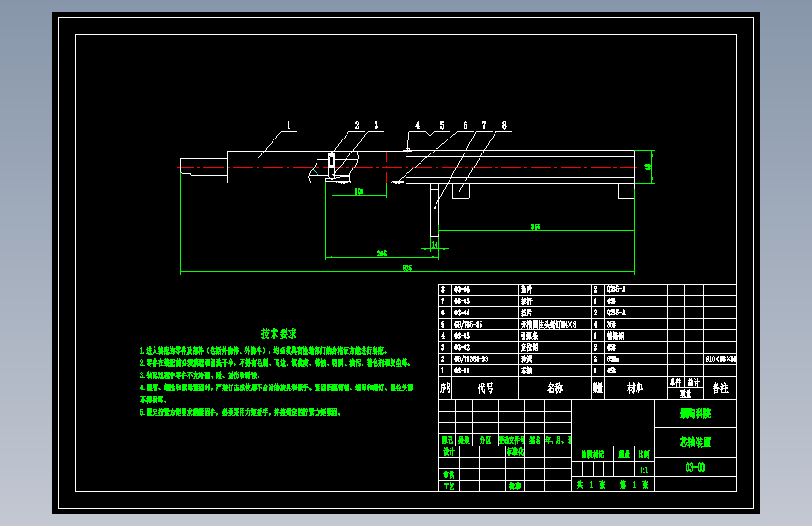812x526 pixels.
Task: Select the green '245' dimension text
Action: coord(382,253)
